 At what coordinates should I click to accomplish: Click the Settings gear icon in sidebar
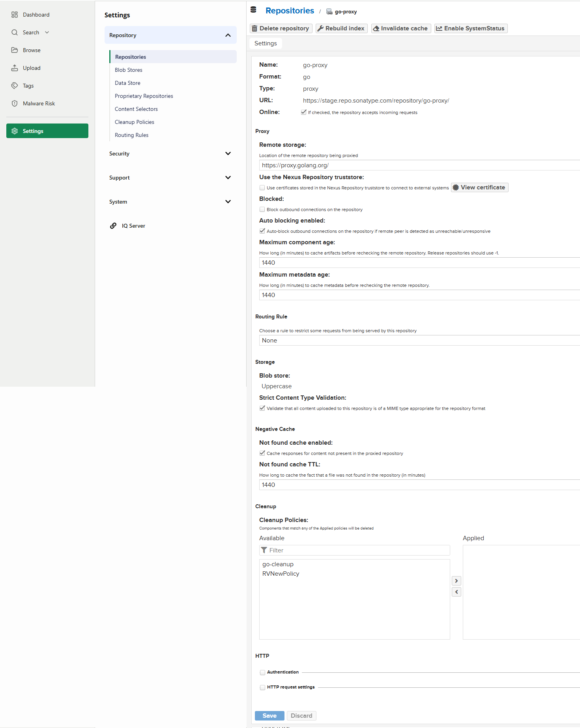15,131
